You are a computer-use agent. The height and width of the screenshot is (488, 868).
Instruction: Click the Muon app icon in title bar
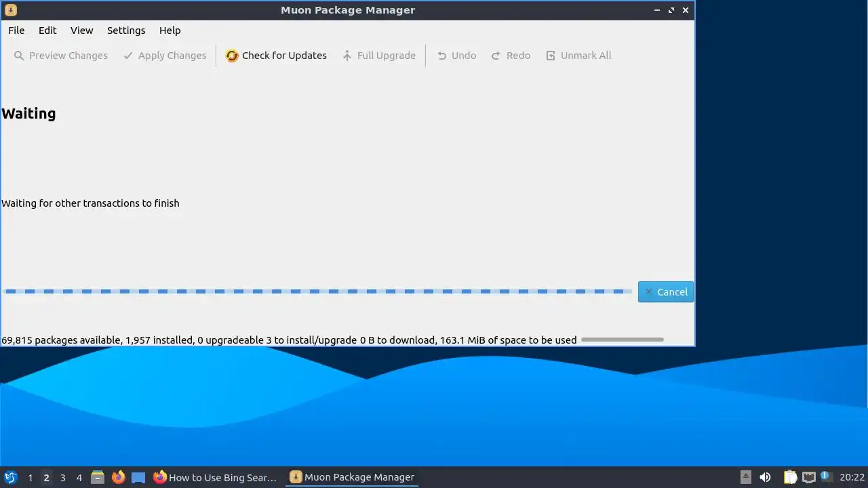tap(10, 10)
